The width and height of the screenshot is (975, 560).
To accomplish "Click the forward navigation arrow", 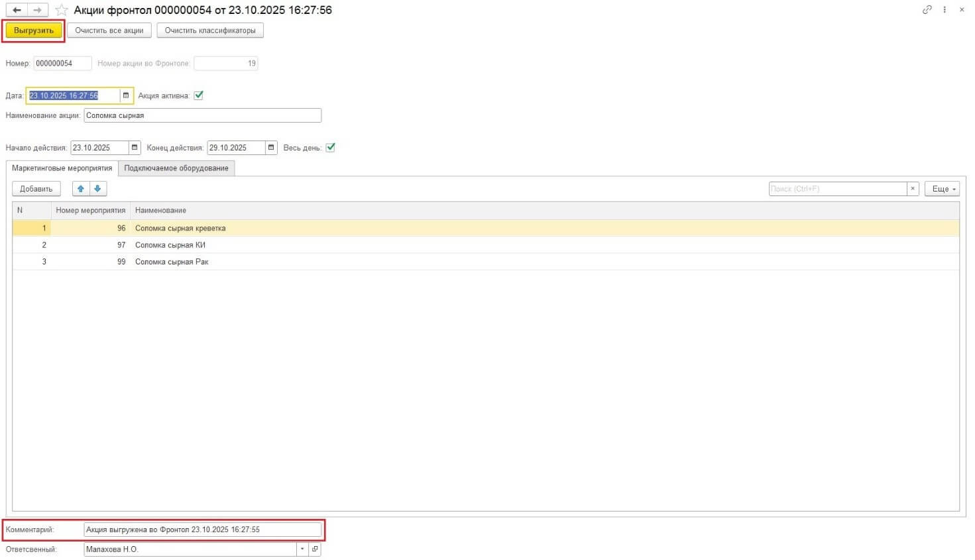I will click(38, 10).
